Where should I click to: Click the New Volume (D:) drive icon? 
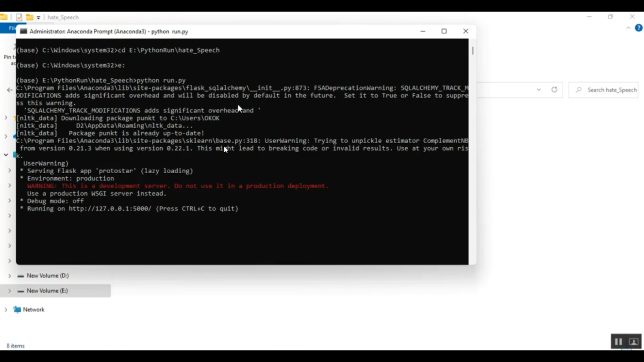coord(20,276)
